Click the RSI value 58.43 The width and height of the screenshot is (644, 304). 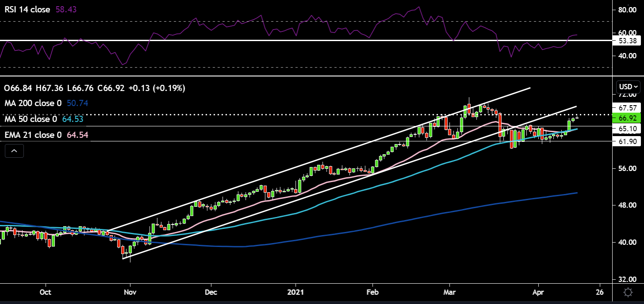click(66, 9)
